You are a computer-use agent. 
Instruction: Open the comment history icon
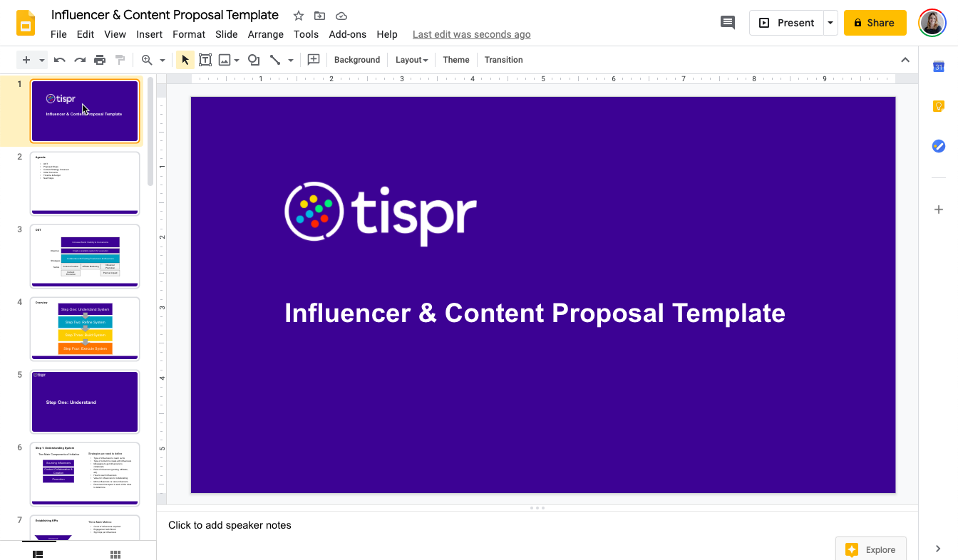pos(728,23)
